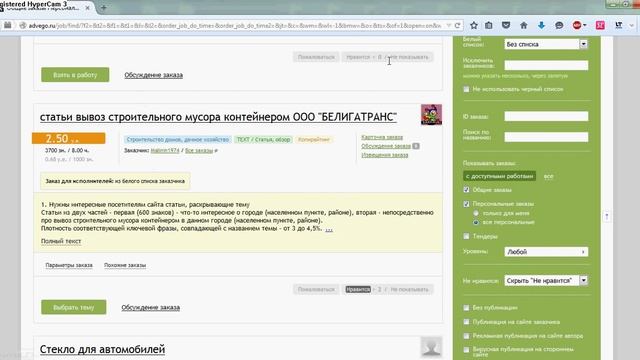The width and height of the screenshot is (640, 360).
Task: Open the БЕЛИГАТРАНС order title link
Action: 218,117
